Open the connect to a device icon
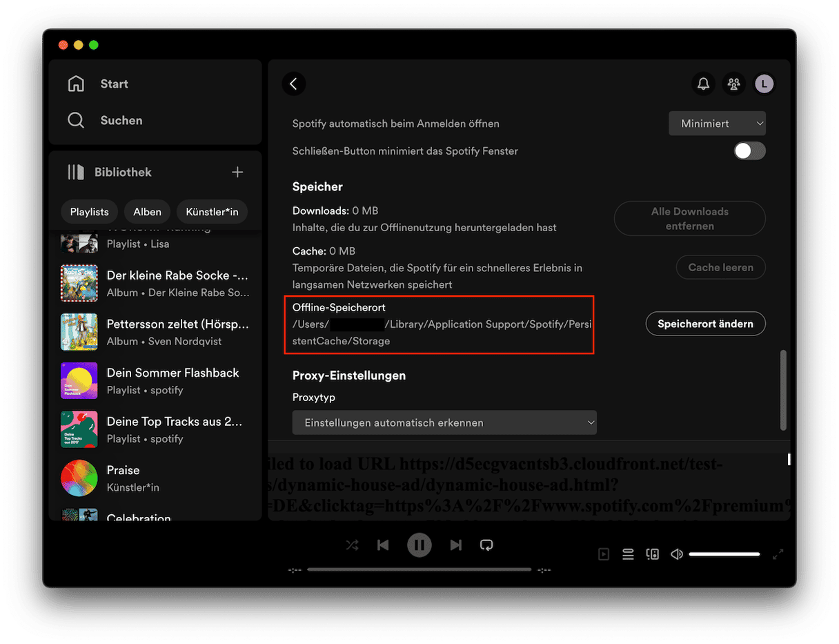This screenshot has height=644, width=839. click(652, 554)
